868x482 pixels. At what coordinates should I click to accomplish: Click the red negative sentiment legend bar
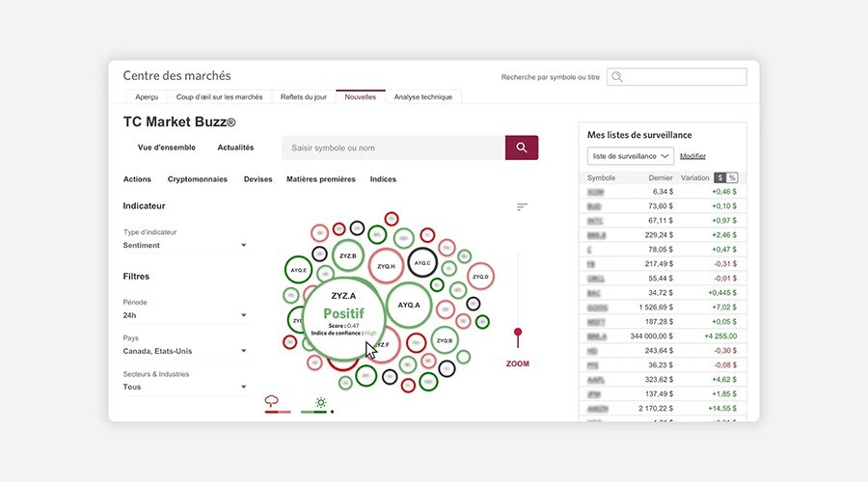click(x=278, y=412)
